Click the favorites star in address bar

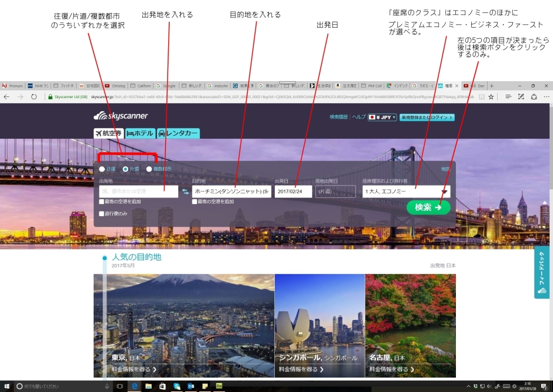pyautogui.click(x=491, y=97)
